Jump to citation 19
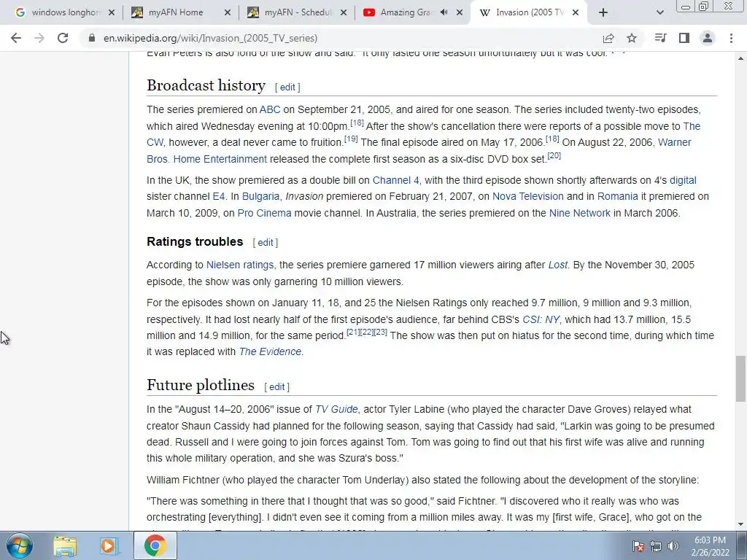The image size is (747, 560). click(x=351, y=139)
